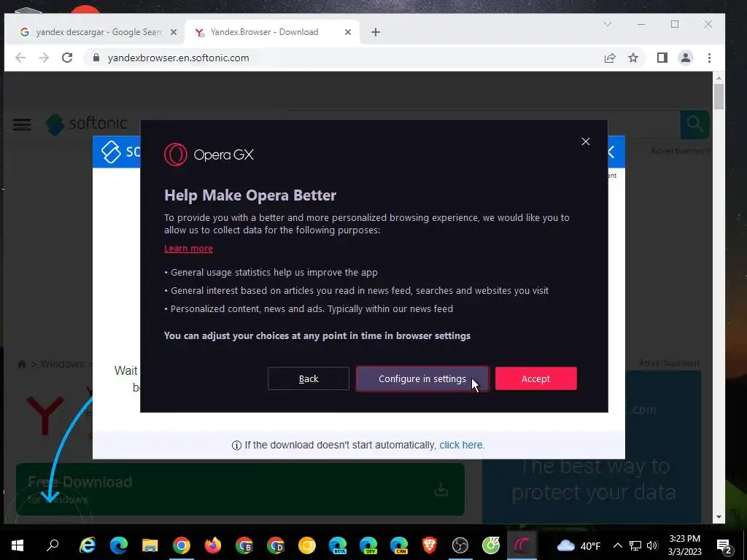Launch Firefox from taskbar
The height and width of the screenshot is (560, 747).
[212, 545]
